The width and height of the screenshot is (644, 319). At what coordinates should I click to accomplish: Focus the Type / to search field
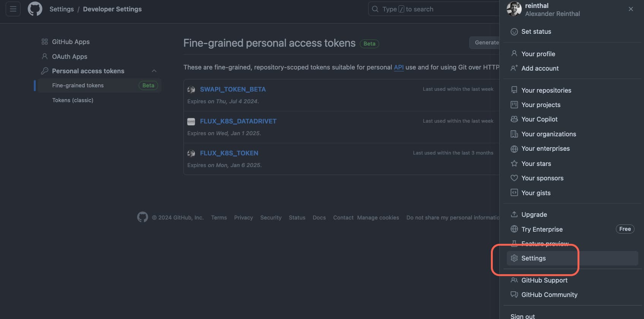click(434, 9)
